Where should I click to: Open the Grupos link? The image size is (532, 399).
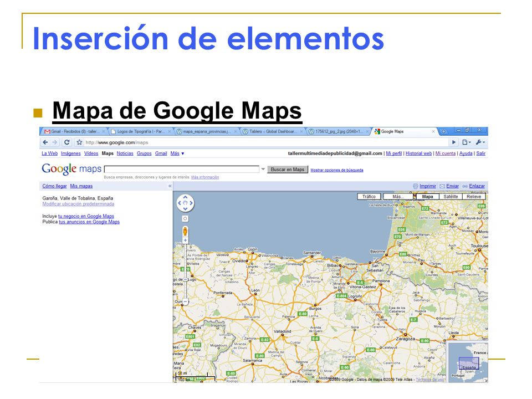(x=144, y=154)
